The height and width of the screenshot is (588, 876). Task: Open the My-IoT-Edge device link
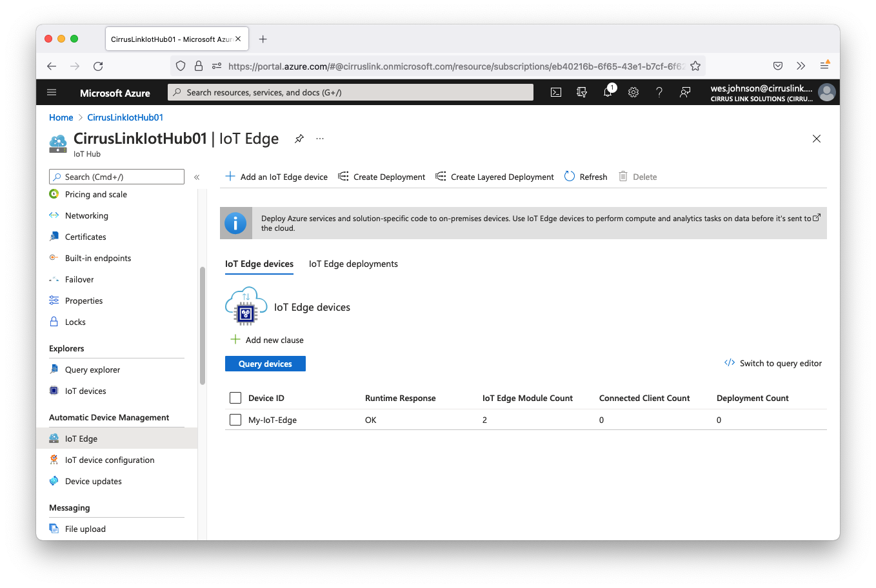point(272,420)
